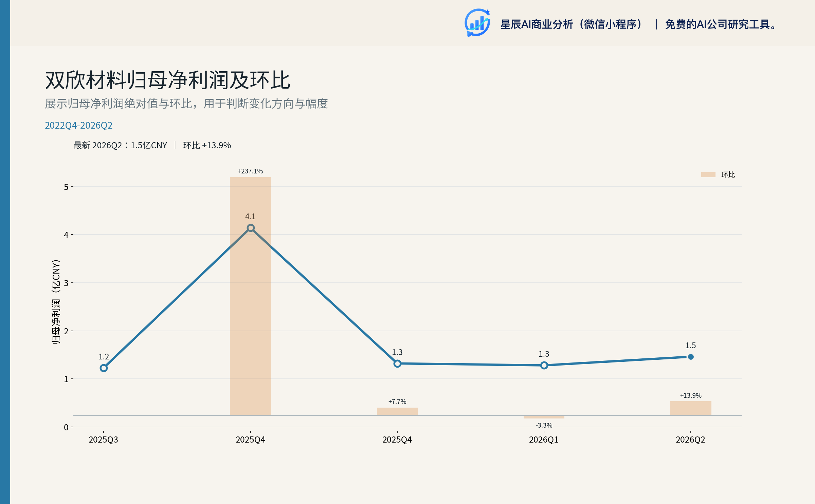Screen dimensions: 815x504
Task: Click the y-axis tick label 0
Action: (x=66, y=427)
